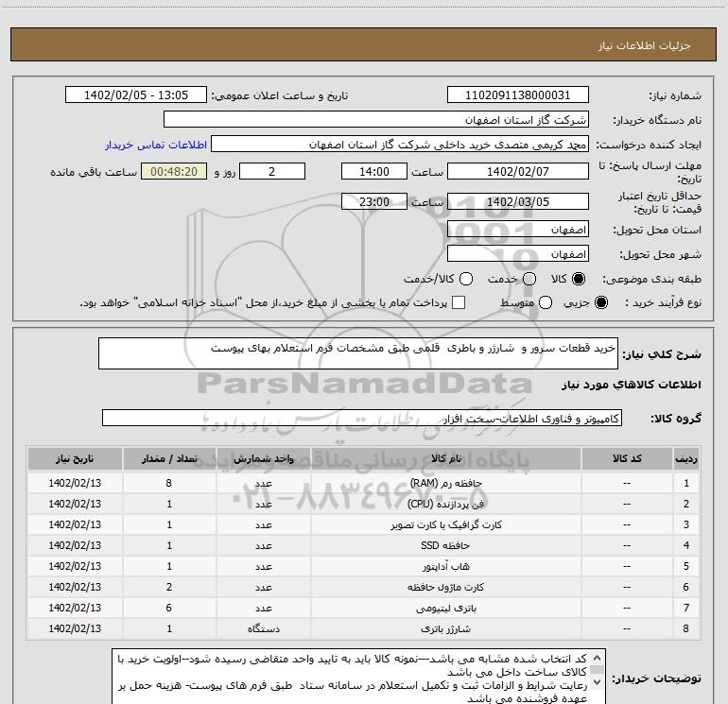Click the نام دستگاه خریدار field

coord(376,120)
